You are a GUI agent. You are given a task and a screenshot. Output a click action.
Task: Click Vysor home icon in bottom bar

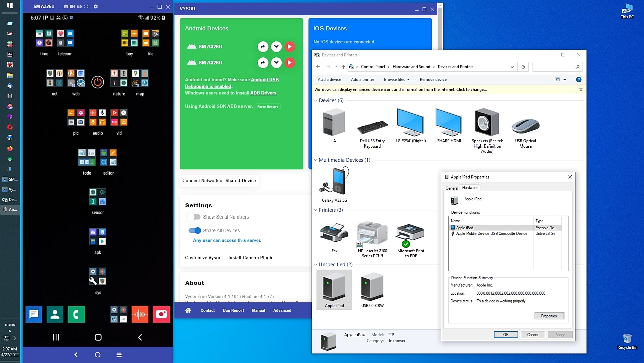pyautogui.click(x=188, y=310)
